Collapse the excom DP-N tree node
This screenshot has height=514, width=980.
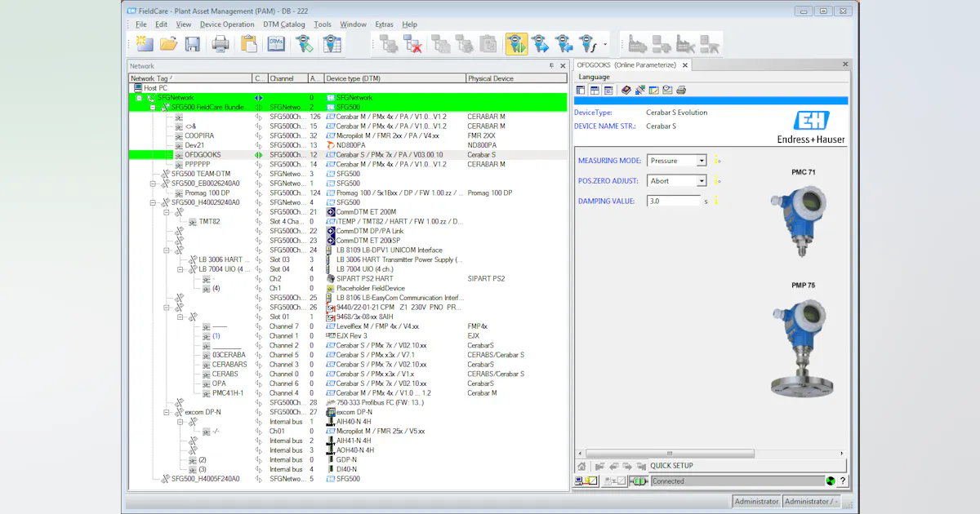pos(166,412)
